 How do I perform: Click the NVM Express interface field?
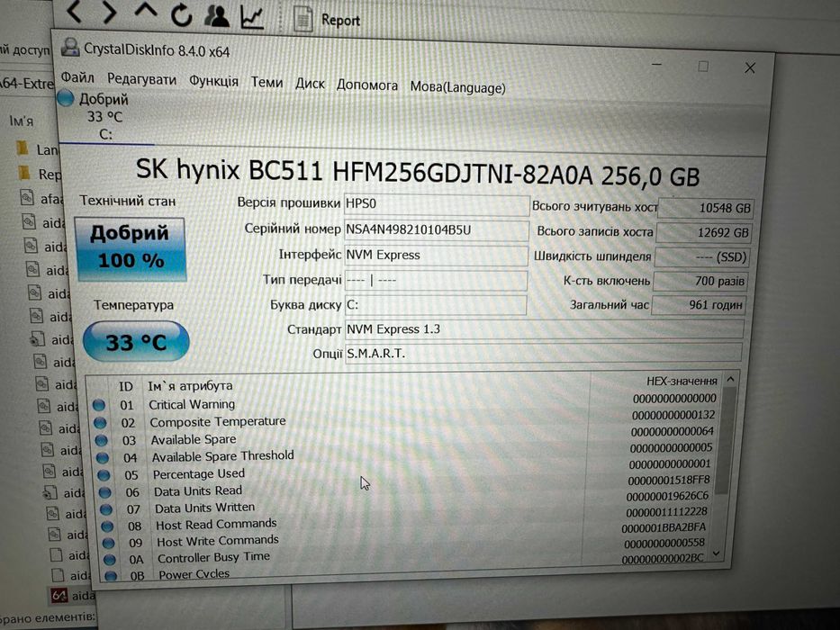[x=436, y=256]
